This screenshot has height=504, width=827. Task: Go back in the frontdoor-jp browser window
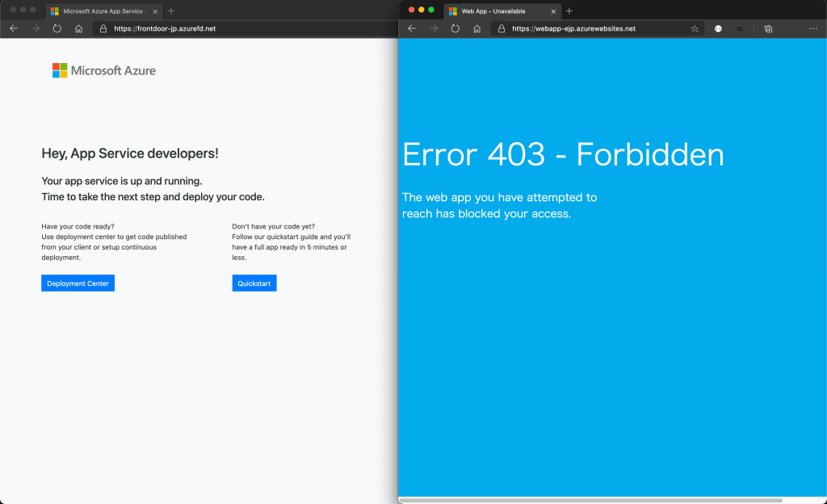(x=14, y=28)
